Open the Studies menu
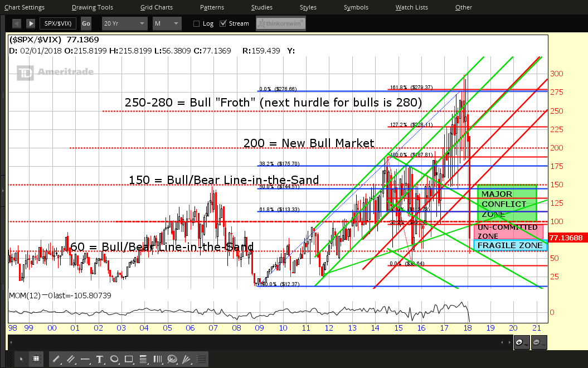The width and height of the screenshot is (588, 368). click(x=261, y=7)
